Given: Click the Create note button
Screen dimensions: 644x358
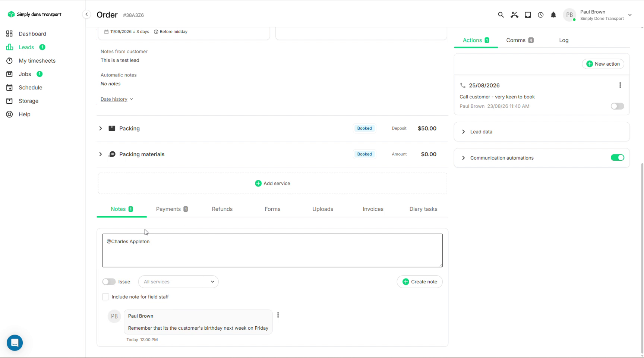Looking at the screenshot, I should click(420, 282).
